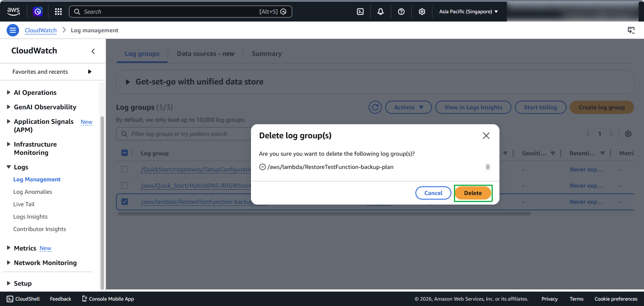Open Cookie preferences
644x306 pixels.
(616, 299)
